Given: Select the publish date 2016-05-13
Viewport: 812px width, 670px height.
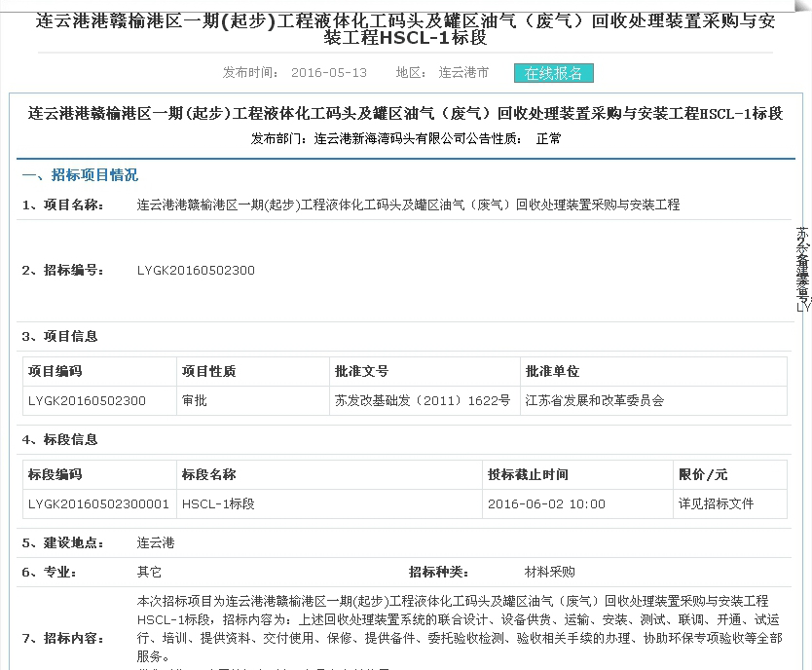Looking at the screenshot, I should tap(329, 72).
